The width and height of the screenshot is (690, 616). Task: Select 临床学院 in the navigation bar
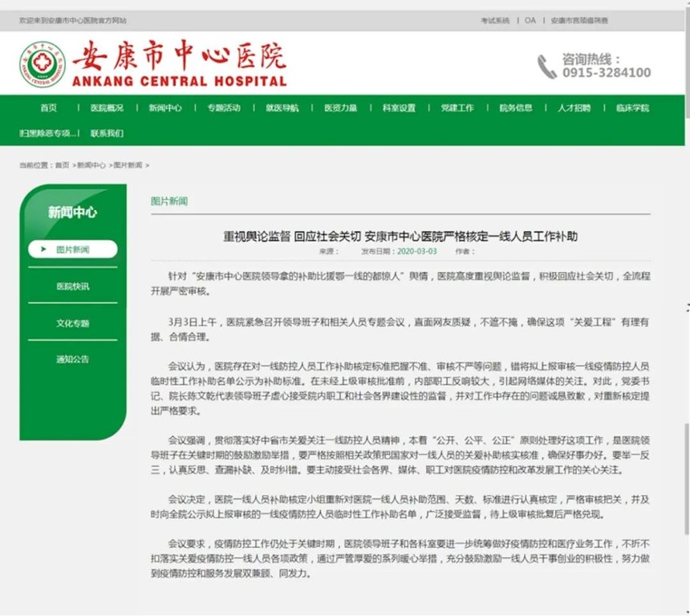(x=632, y=107)
